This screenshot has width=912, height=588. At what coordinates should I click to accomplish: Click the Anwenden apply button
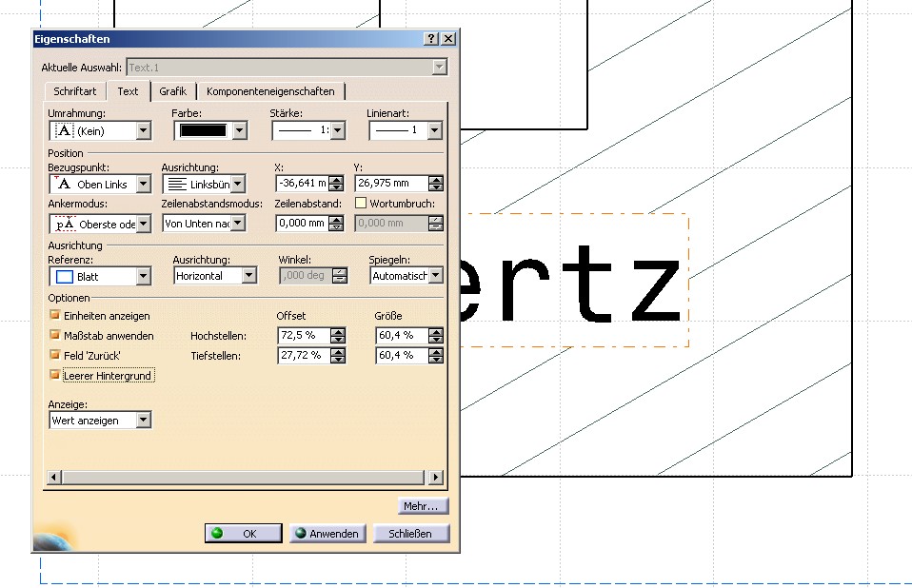328,534
